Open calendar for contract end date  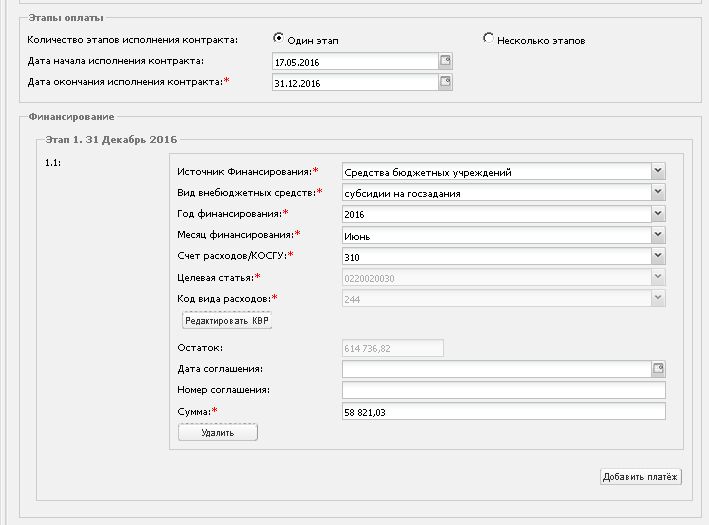(445, 82)
